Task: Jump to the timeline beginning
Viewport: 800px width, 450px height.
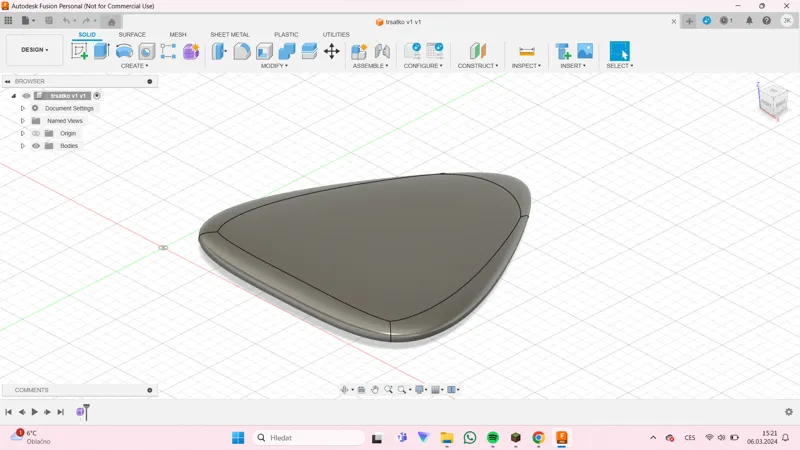Action: pos(9,412)
